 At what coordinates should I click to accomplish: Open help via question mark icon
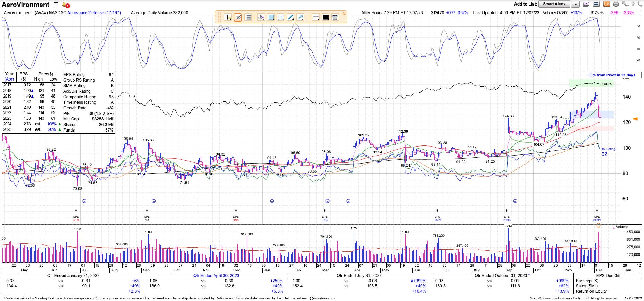coord(633,4)
